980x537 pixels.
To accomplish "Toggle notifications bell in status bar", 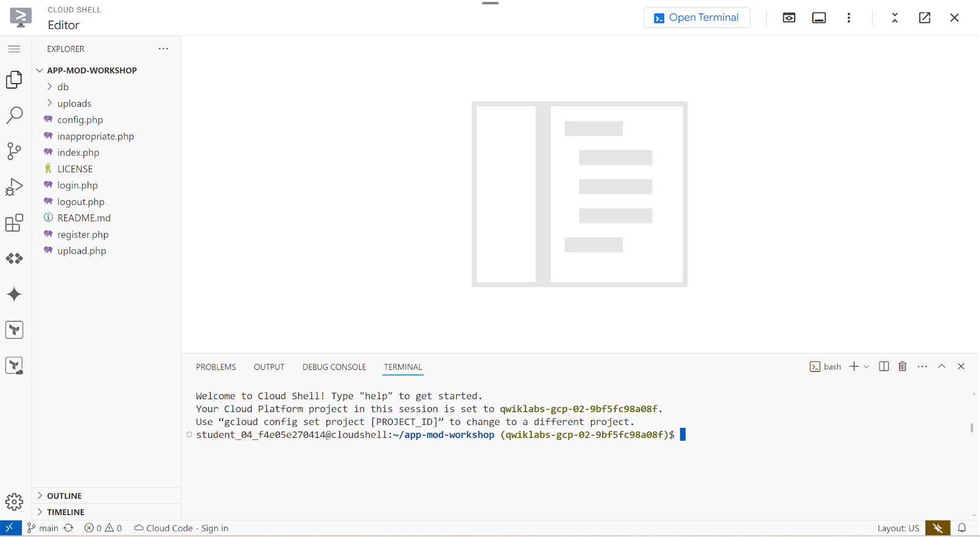I will click(962, 528).
